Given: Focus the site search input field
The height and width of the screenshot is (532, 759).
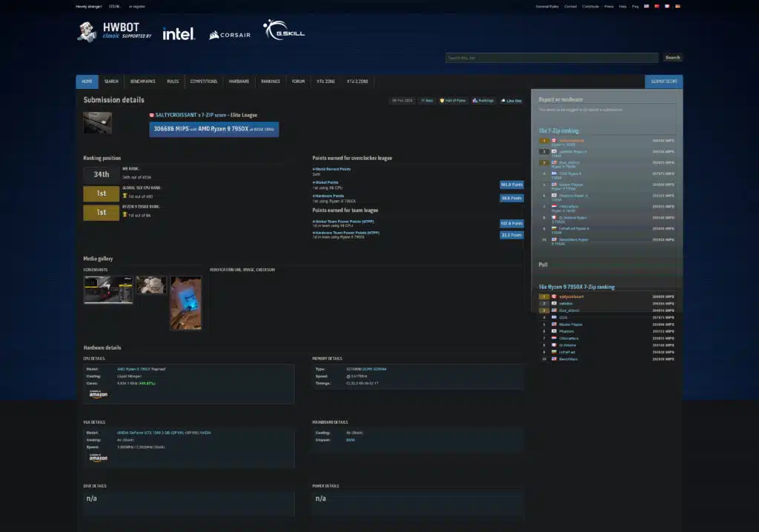Looking at the screenshot, I should click(551, 58).
